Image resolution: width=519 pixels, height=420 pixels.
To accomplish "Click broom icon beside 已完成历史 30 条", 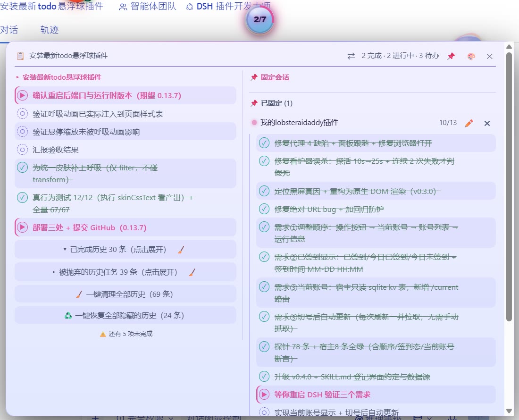I will [181, 250].
